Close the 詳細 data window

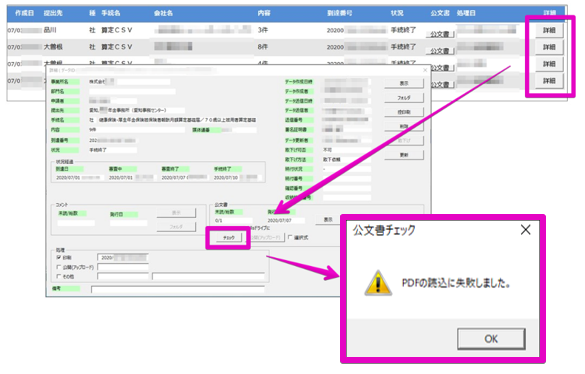pos(425,70)
